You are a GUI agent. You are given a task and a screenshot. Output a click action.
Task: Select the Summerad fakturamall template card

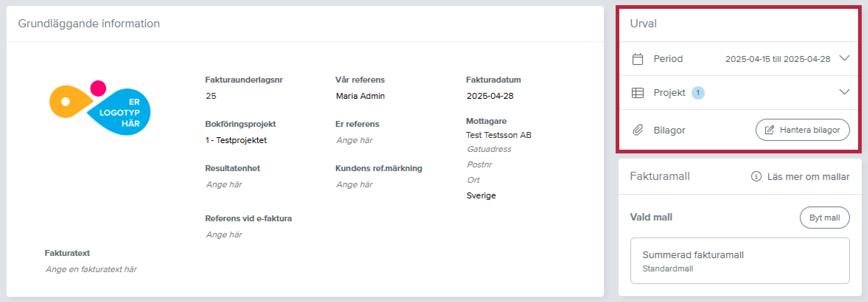[x=740, y=261]
